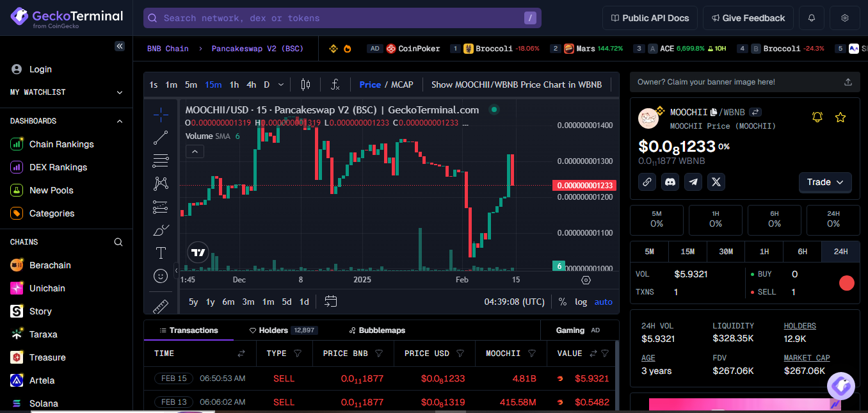
Task: Search chains magnifier icon
Action: point(118,242)
